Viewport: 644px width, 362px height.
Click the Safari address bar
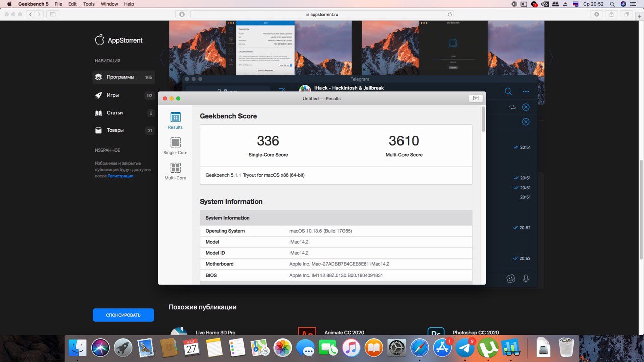click(322, 14)
